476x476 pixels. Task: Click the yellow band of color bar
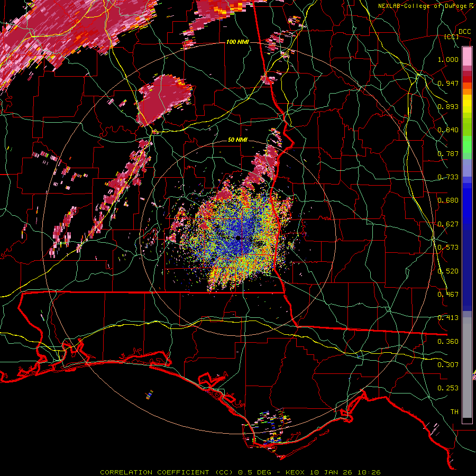click(467, 104)
